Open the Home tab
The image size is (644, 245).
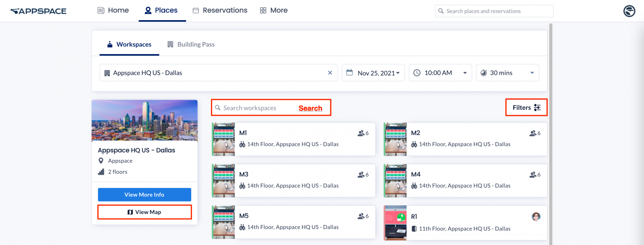113,10
